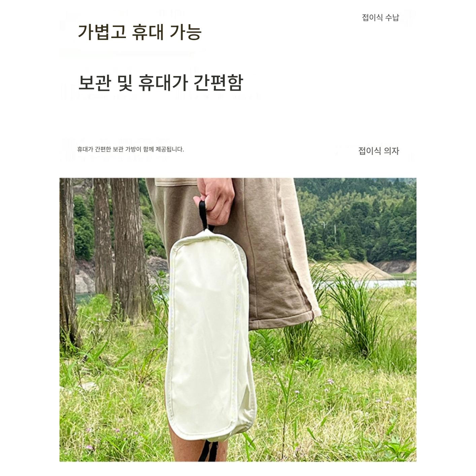Select the black strap under the bag
476x476 pixels.
click(209, 450)
